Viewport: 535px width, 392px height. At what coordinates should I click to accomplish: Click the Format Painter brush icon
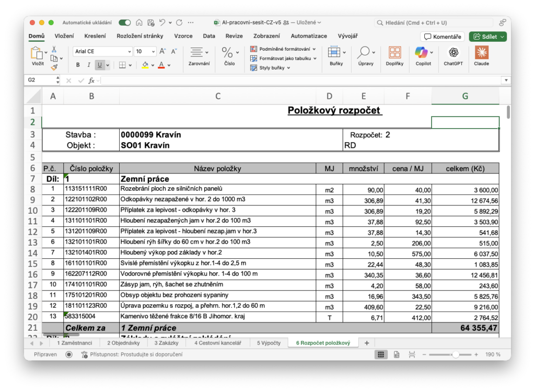54,67
